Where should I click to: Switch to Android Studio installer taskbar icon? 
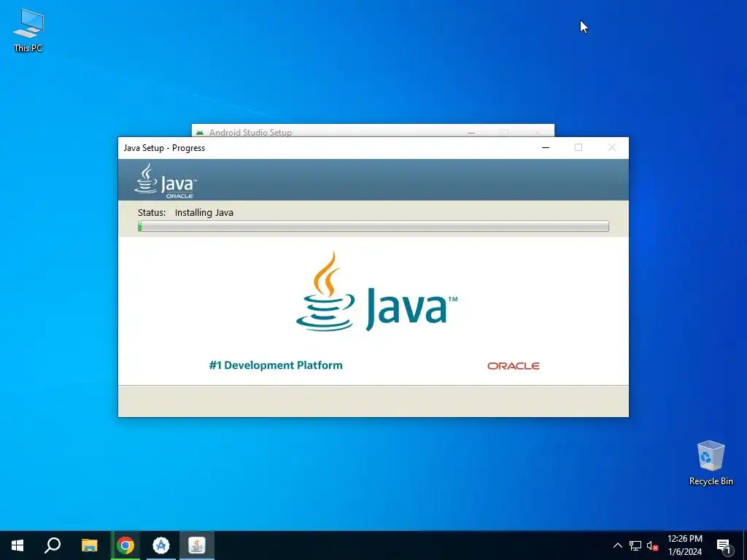click(x=161, y=545)
